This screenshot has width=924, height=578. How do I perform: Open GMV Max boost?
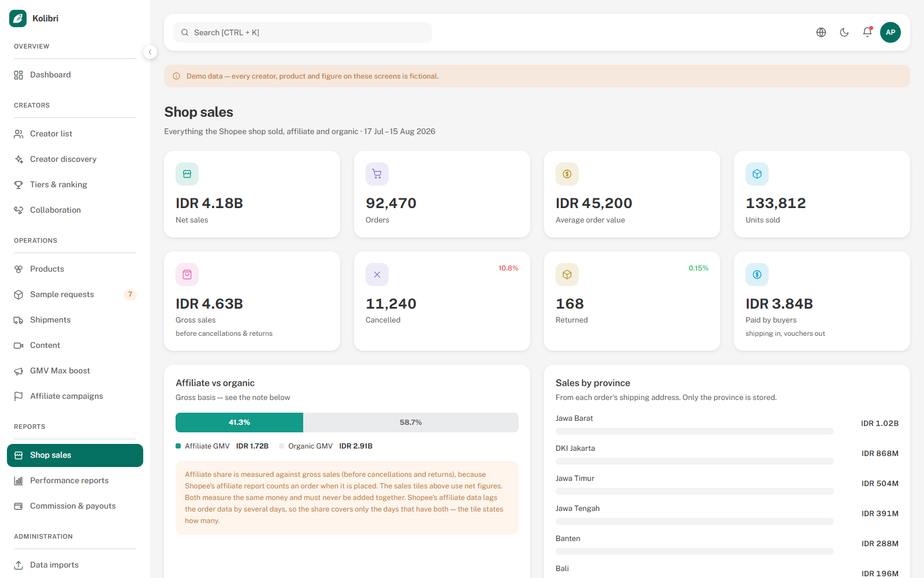pos(75,370)
